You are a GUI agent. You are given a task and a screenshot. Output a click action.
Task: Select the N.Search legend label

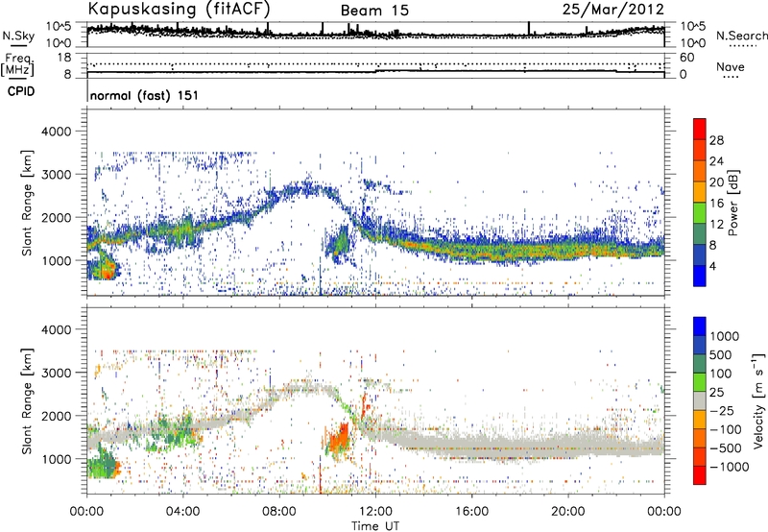click(742, 36)
